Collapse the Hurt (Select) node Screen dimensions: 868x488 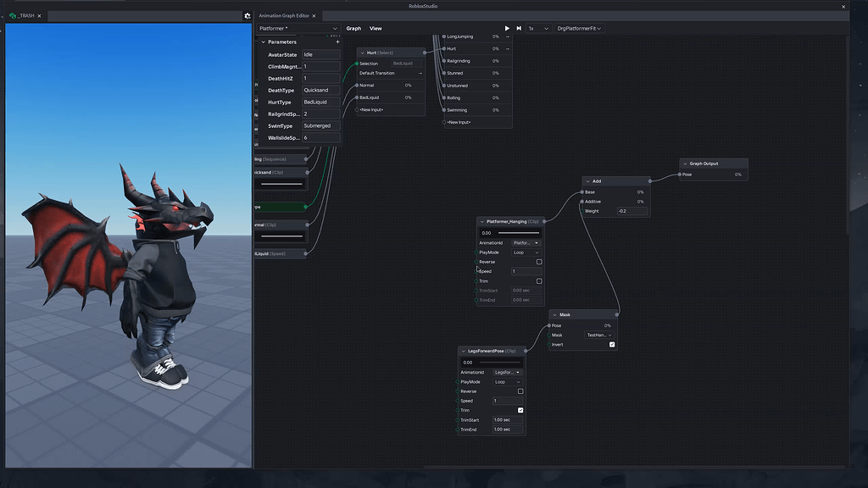[363, 53]
